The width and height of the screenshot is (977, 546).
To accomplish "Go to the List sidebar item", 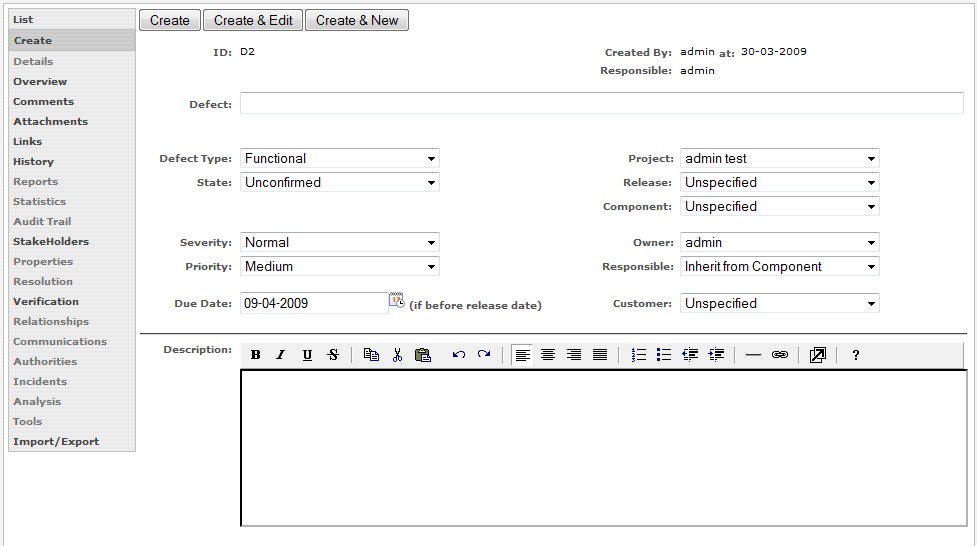I will pos(23,20).
